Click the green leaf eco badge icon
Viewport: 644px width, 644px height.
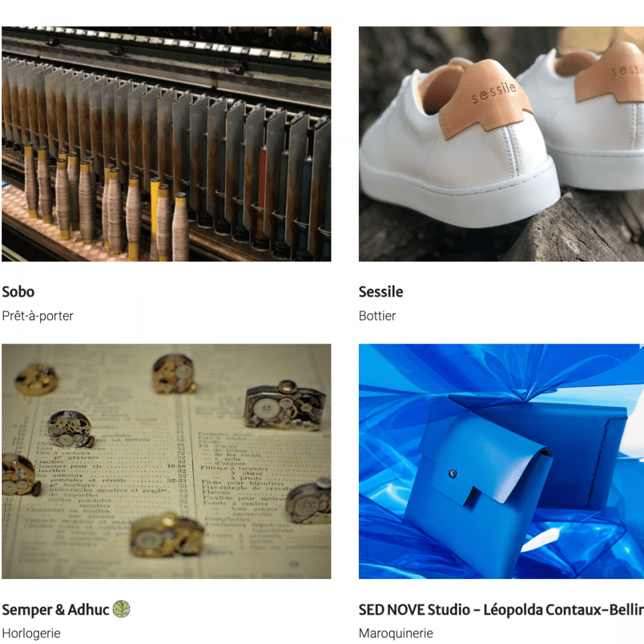121,609
